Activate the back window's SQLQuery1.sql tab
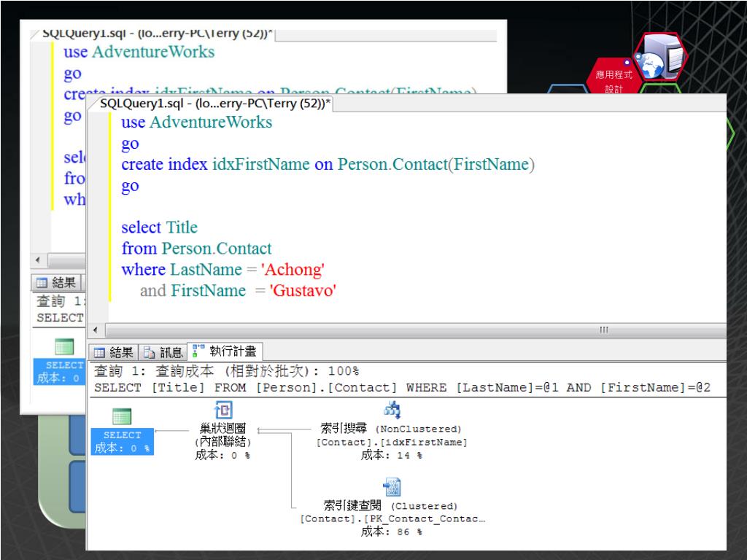Screen dimensions: 747x560 pyautogui.click(x=157, y=34)
